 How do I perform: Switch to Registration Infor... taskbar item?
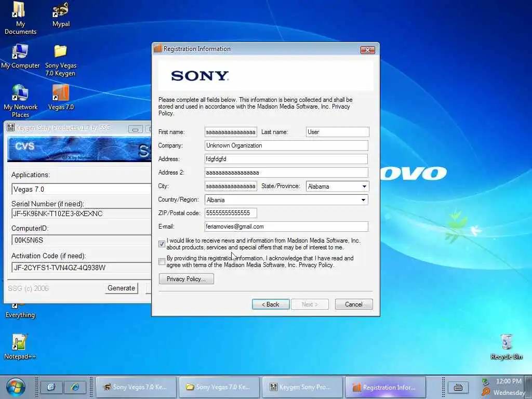click(x=385, y=387)
